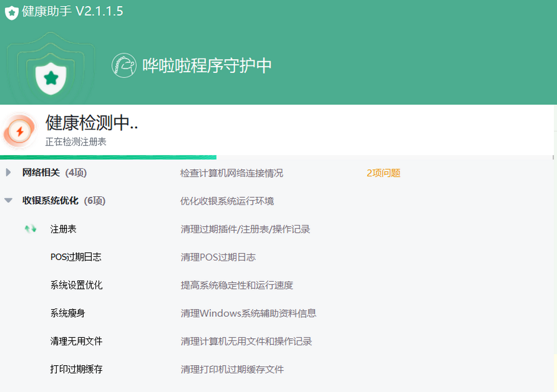Click the triangle beside 网络相关 (4项)

[x=8, y=173]
